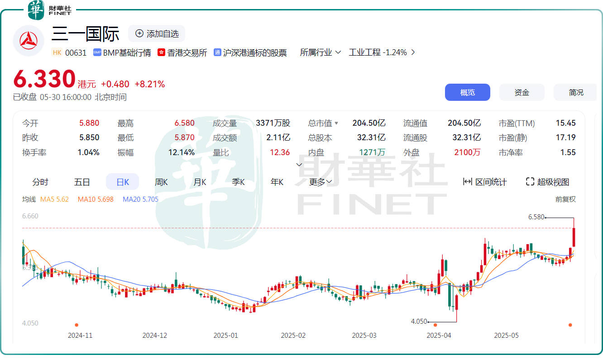
Task: Click the 今开 value 5.880
Action: pyautogui.click(x=89, y=123)
